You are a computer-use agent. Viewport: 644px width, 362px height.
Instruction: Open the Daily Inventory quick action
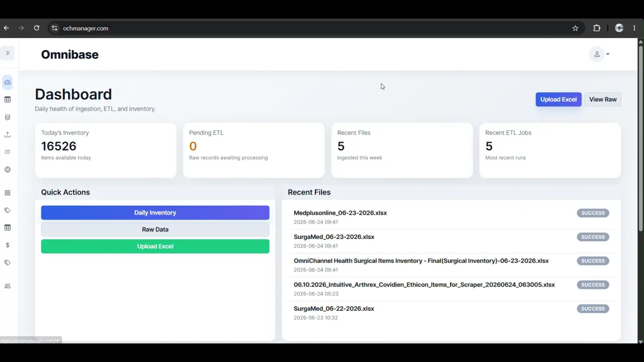(155, 213)
